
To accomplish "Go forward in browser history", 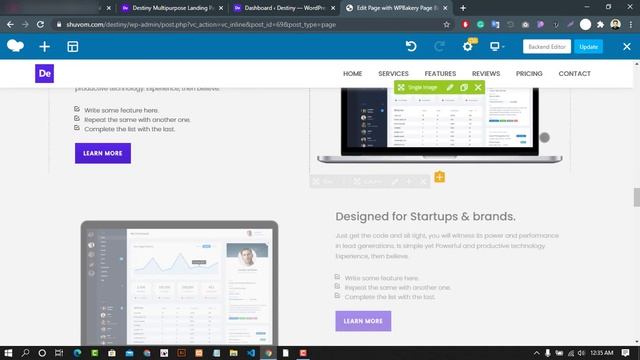I will (25, 24).
